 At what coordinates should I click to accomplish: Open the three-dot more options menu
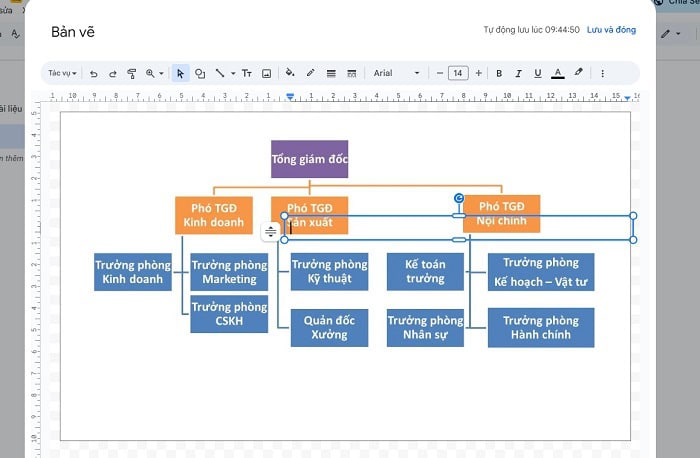[x=602, y=73]
